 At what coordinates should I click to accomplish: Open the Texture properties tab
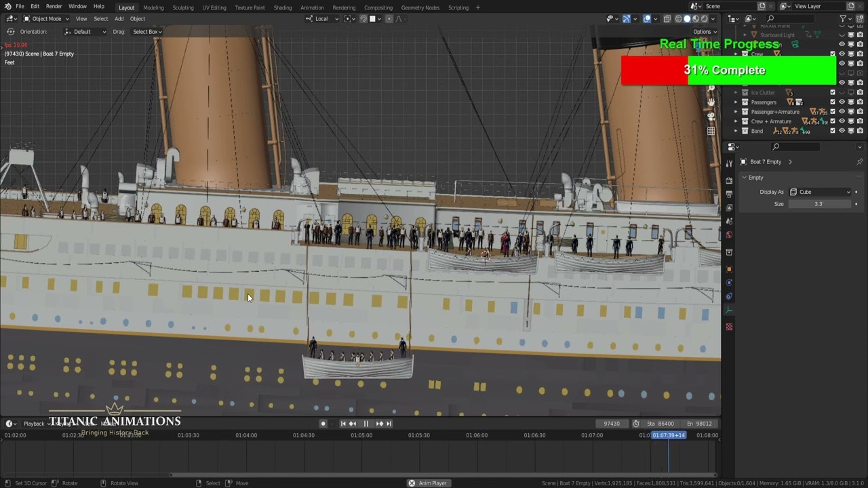click(729, 327)
